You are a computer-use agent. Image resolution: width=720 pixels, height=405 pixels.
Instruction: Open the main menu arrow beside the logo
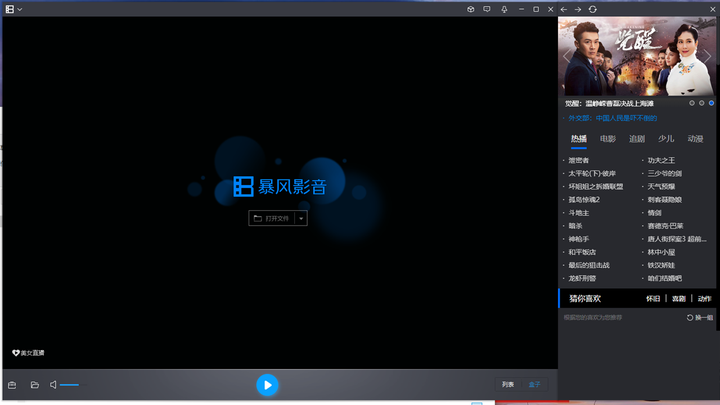[20, 9]
